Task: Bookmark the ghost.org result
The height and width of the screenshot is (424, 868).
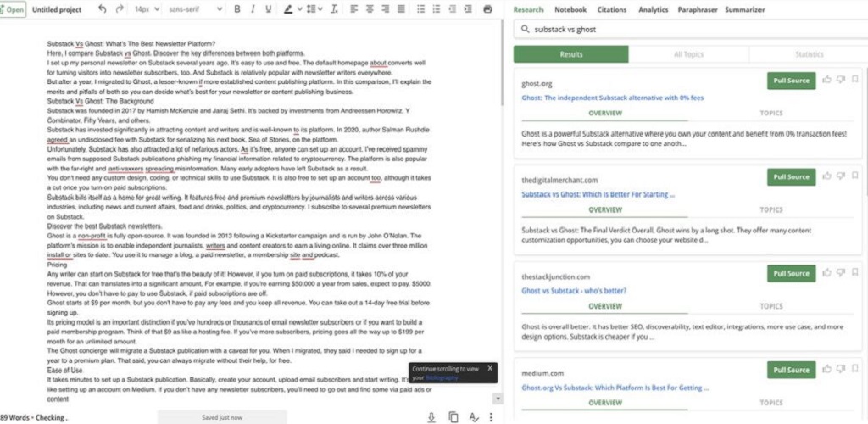Action: pos(855,80)
